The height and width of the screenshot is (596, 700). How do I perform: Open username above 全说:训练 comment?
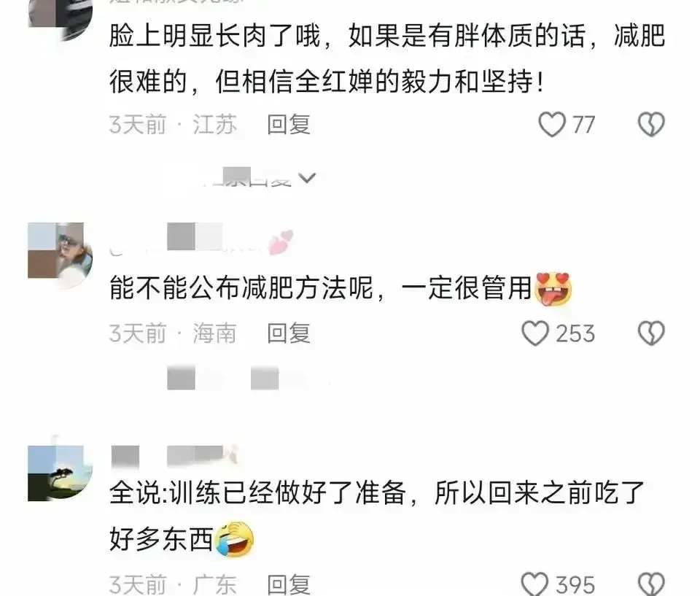(x=174, y=456)
